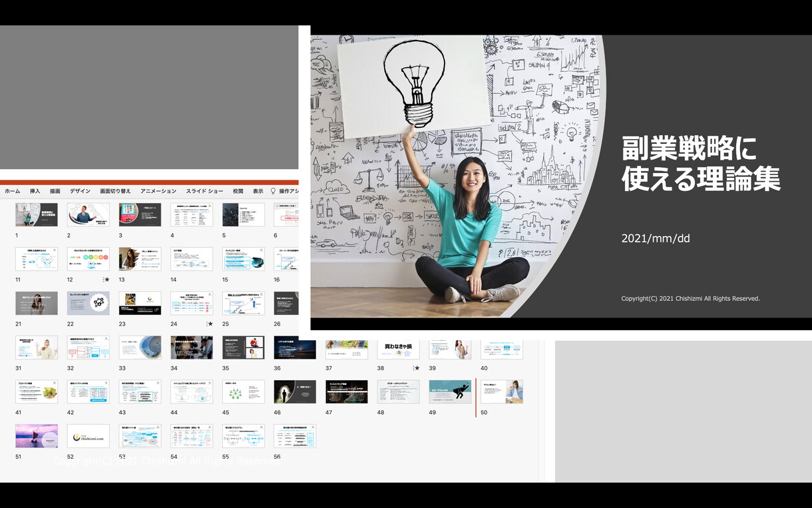Select the slide 11 thumbnail
The height and width of the screenshot is (508, 812).
pyautogui.click(x=37, y=259)
